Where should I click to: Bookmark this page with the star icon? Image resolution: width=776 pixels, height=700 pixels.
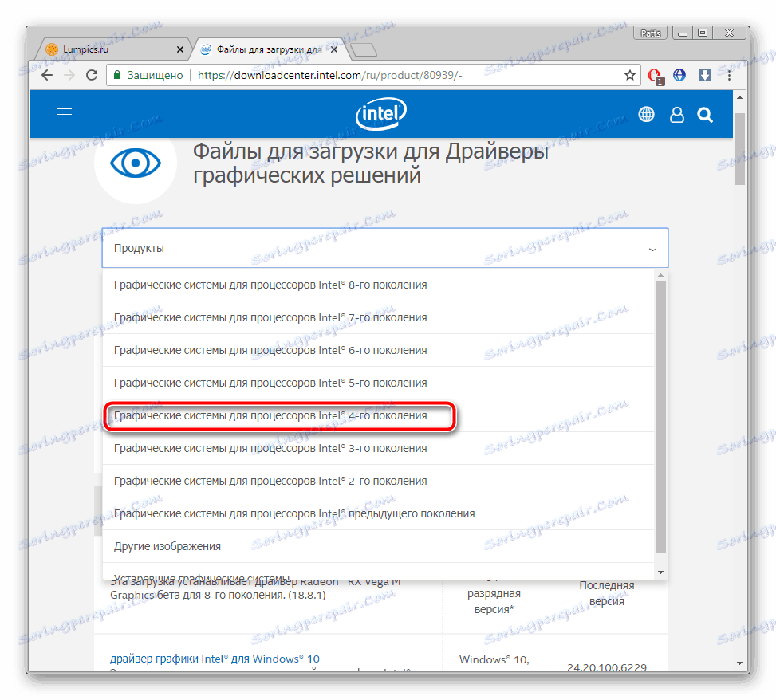[629, 75]
